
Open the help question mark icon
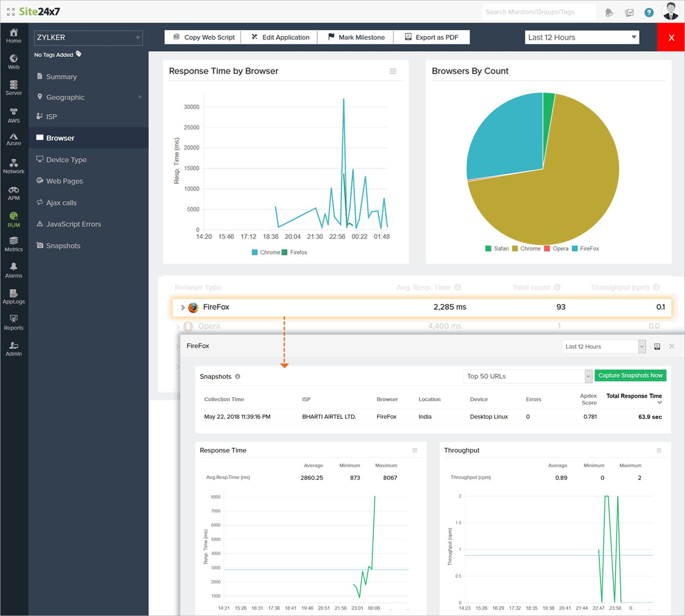[x=649, y=12]
